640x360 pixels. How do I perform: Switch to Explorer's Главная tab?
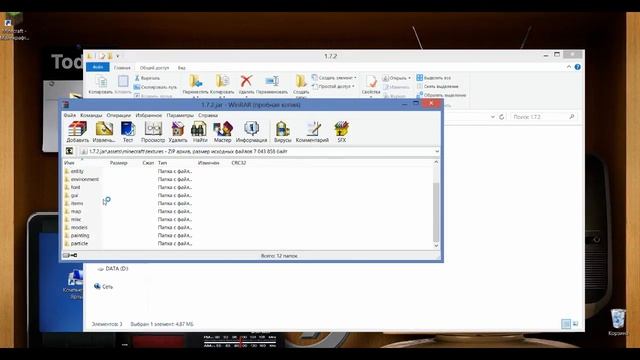coord(122,68)
